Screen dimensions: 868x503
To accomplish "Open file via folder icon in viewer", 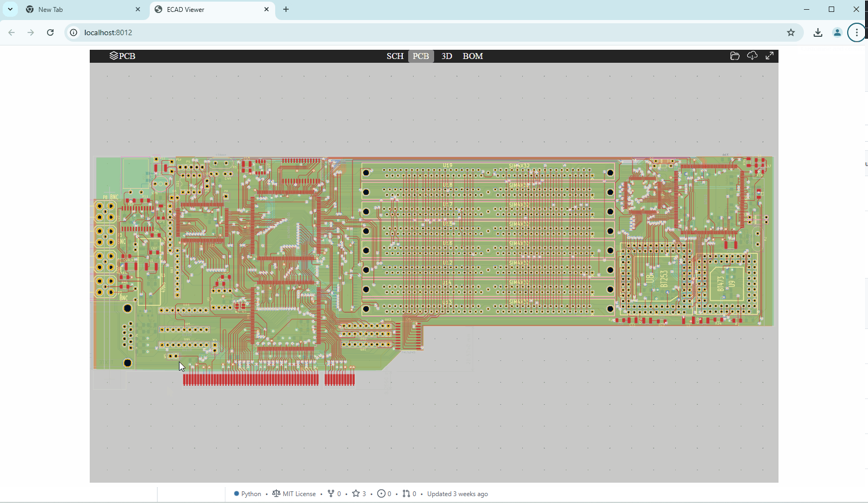I will point(734,56).
